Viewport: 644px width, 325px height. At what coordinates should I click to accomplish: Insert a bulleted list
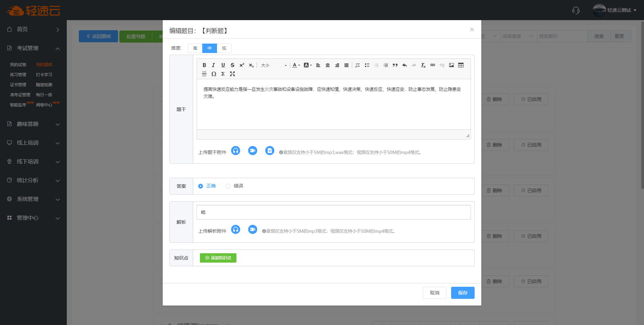[367, 65]
